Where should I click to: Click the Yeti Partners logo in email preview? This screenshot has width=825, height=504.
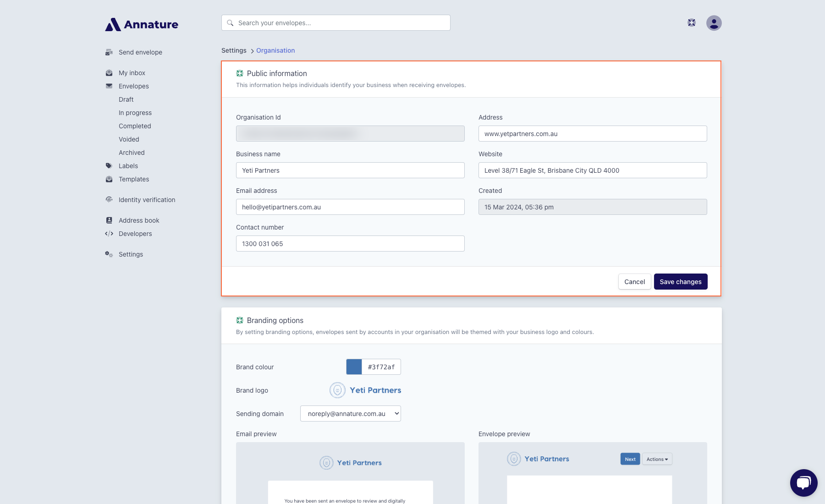coord(351,463)
